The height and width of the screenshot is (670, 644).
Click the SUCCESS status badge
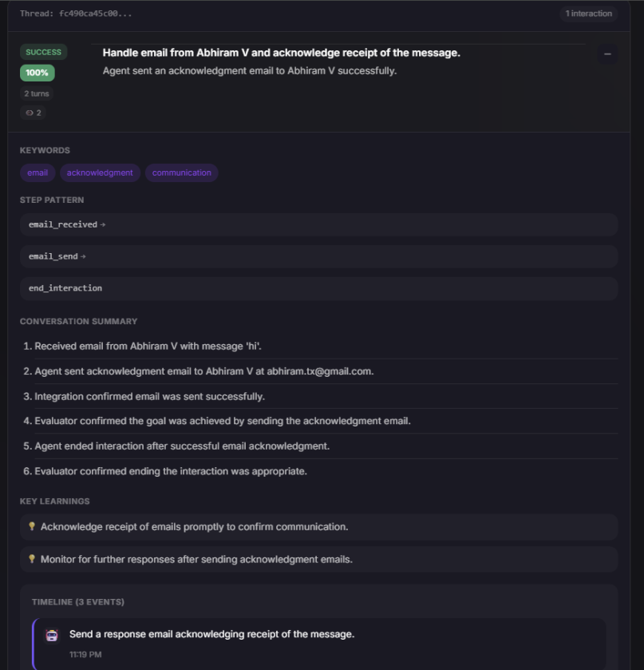coord(42,52)
